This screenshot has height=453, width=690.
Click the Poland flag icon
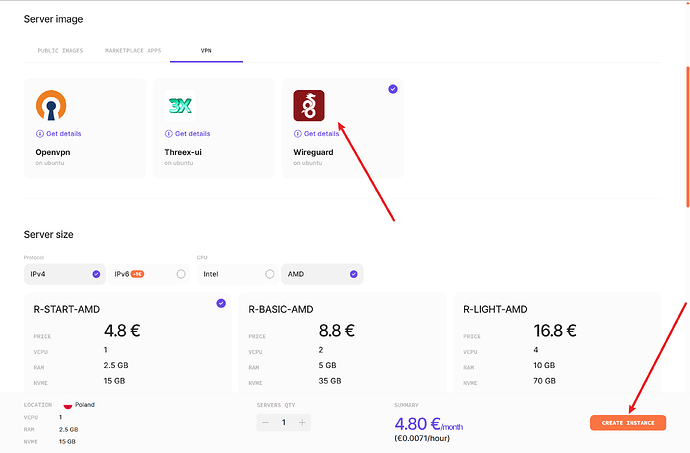pos(68,405)
